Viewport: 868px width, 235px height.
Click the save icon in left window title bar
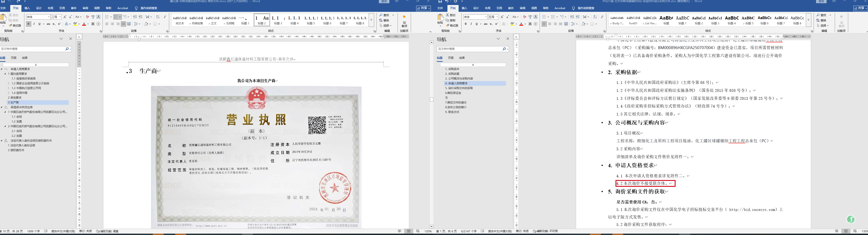coord(3,1)
